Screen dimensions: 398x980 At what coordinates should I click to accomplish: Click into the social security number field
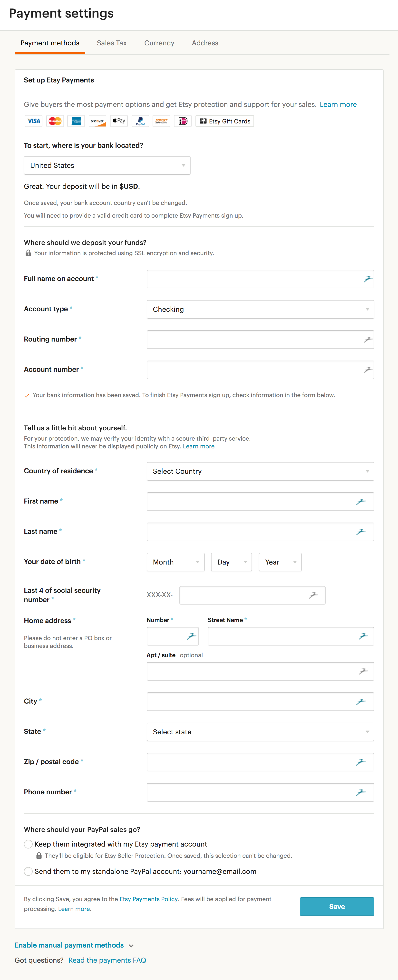point(252,595)
